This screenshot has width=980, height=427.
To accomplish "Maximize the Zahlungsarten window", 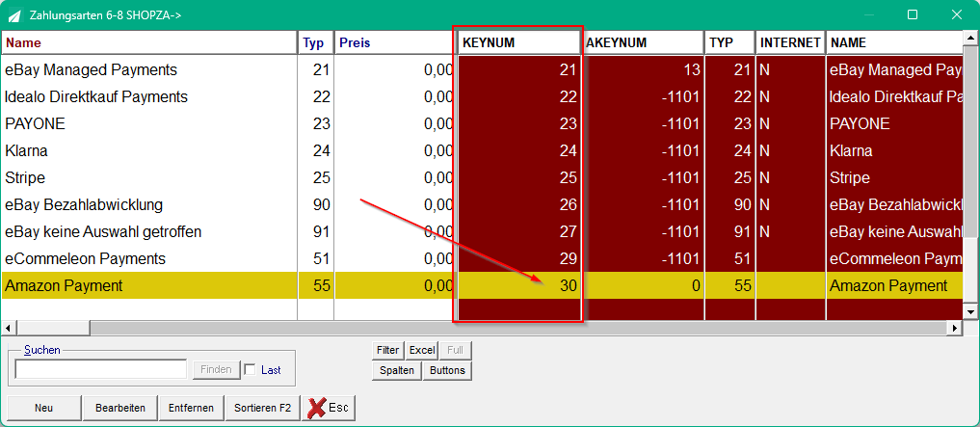I will 912,14.
